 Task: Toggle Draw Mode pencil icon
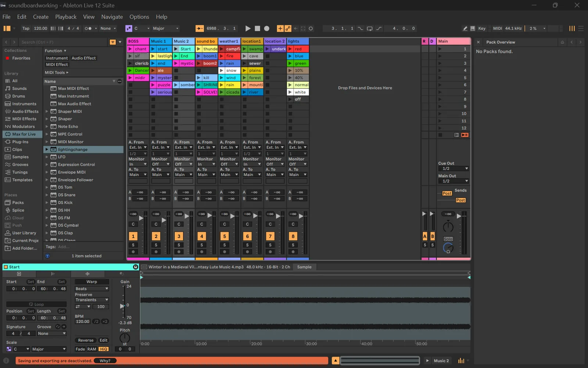465,28
